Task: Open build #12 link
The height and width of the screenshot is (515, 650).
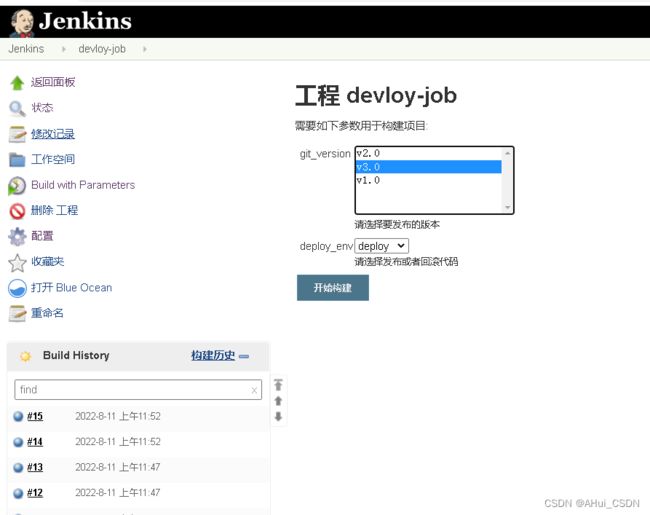Action: tap(35, 493)
